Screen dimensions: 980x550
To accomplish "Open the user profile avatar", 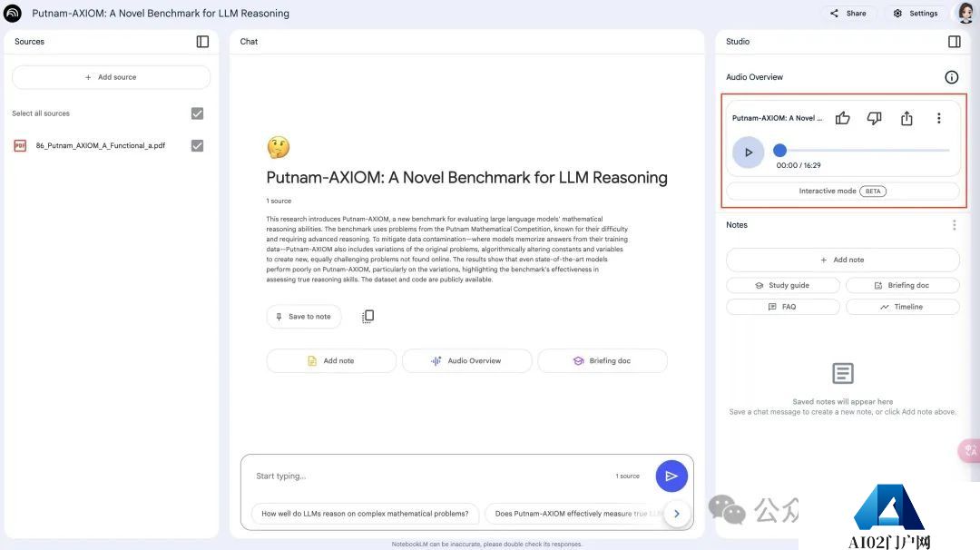I will point(965,13).
